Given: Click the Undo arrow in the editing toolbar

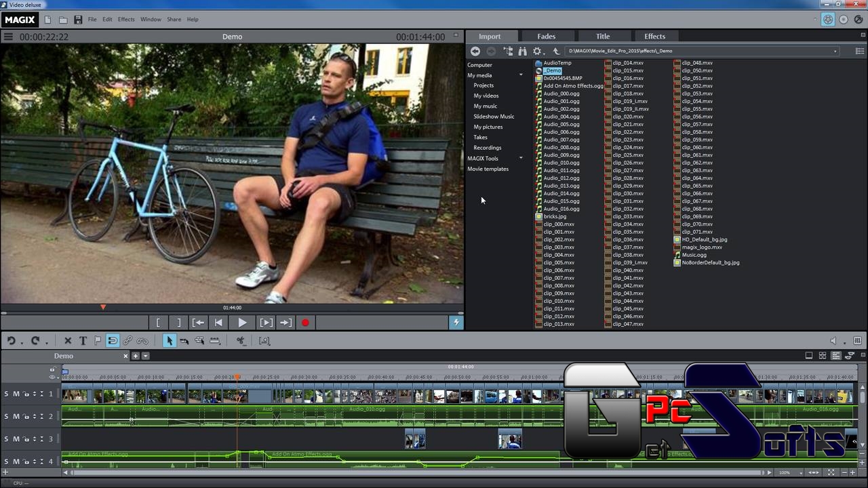Looking at the screenshot, I should pyautogui.click(x=12, y=341).
